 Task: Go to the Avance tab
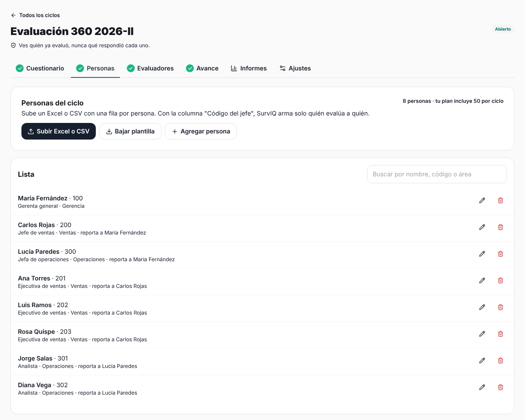[x=202, y=68]
